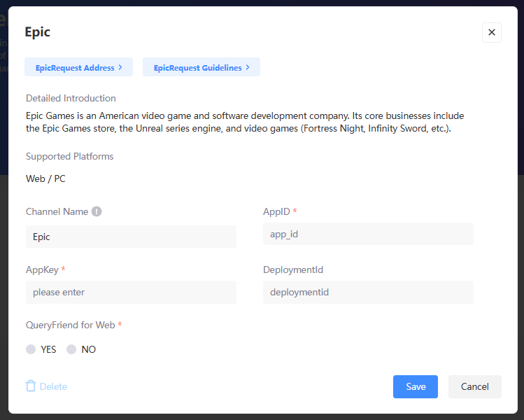Select NO for QueryFriend for Web
Screen dimensions: 524x420
pyautogui.click(x=71, y=349)
